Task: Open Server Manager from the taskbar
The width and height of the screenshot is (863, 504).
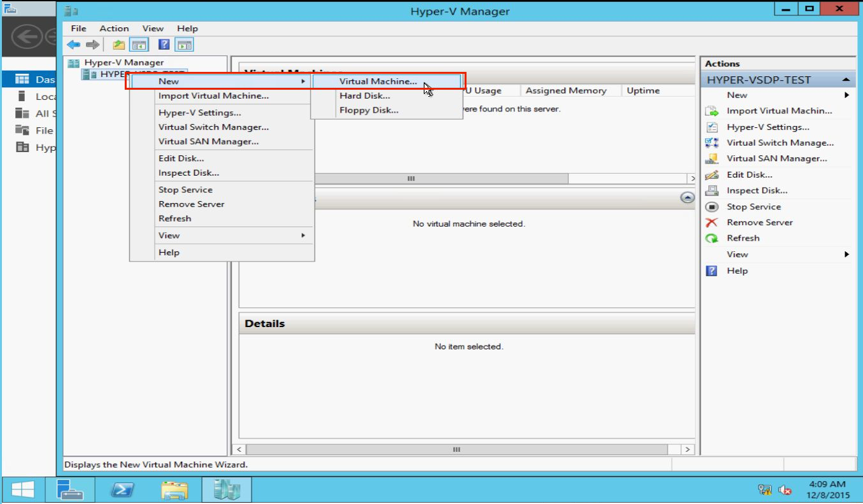Action: coord(70,490)
